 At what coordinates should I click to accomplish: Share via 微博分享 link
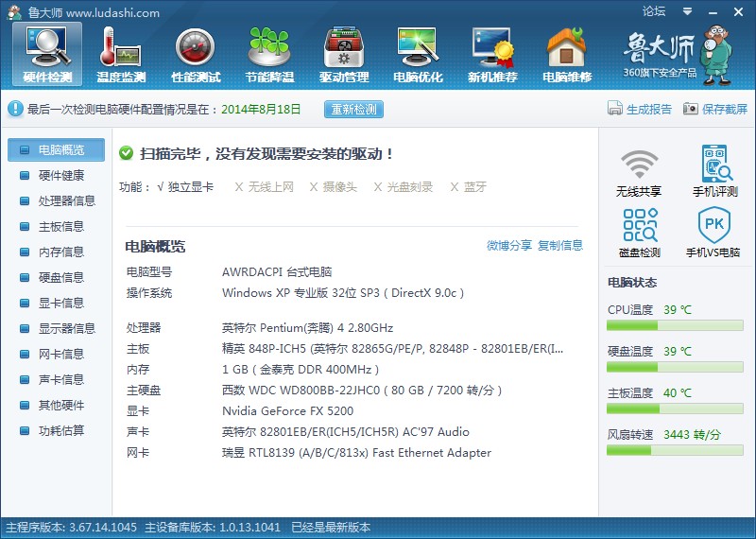pyautogui.click(x=509, y=246)
